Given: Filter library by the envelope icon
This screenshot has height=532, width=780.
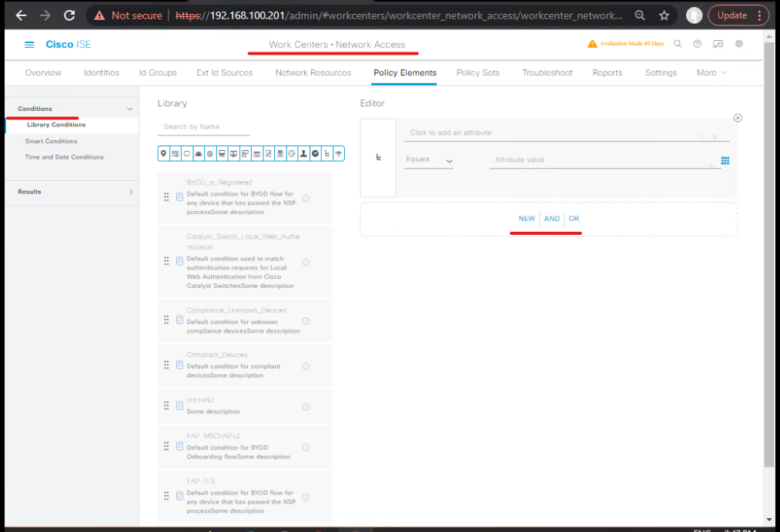Looking at the screenshot, I should tap(256, 154).
